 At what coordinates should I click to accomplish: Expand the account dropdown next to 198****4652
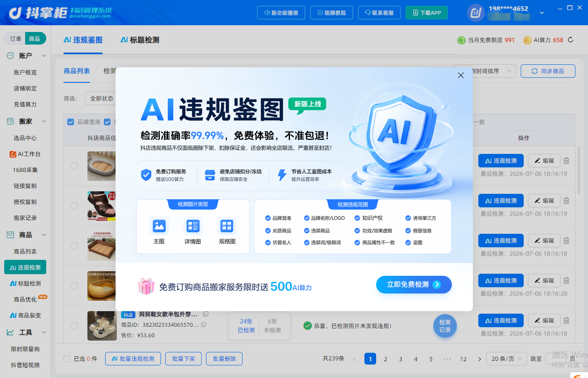pos(542,13)
